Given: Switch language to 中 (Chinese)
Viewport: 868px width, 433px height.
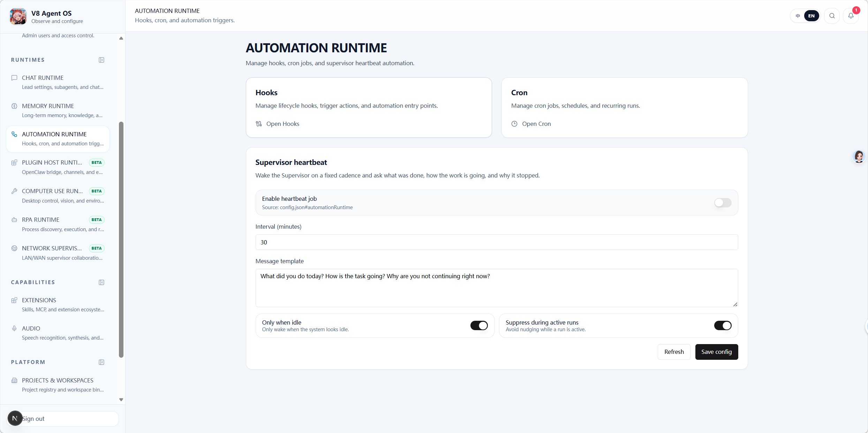Looking at the screenshot, I should [798, 16].
